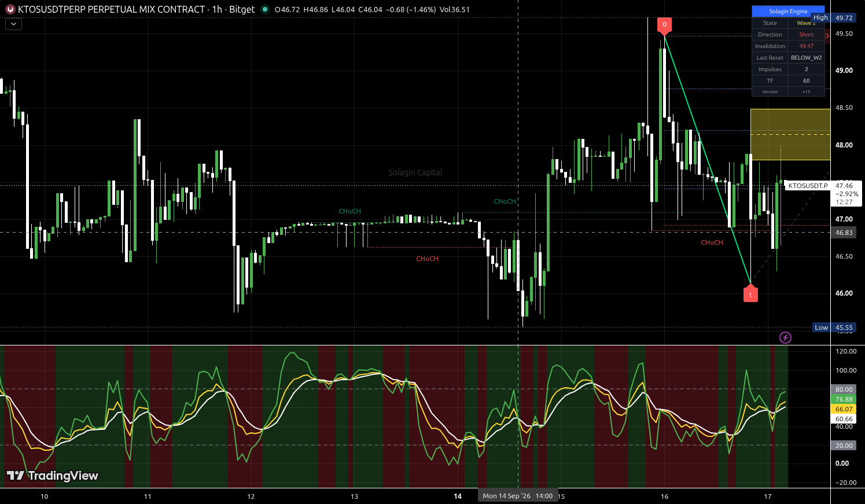Image resolution: width=865 pixels, height=504 pixels.
Task: Collapse the chart legend with chevron
Action: pos(13,24)
